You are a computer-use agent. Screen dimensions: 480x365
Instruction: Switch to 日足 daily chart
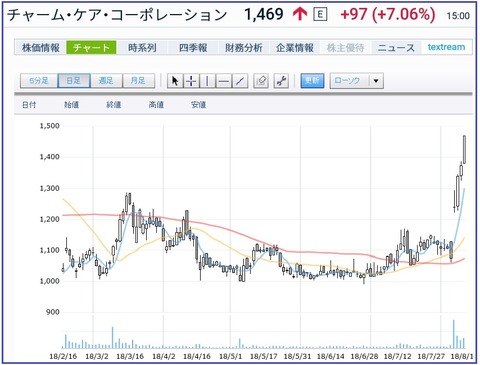(74, 81)
